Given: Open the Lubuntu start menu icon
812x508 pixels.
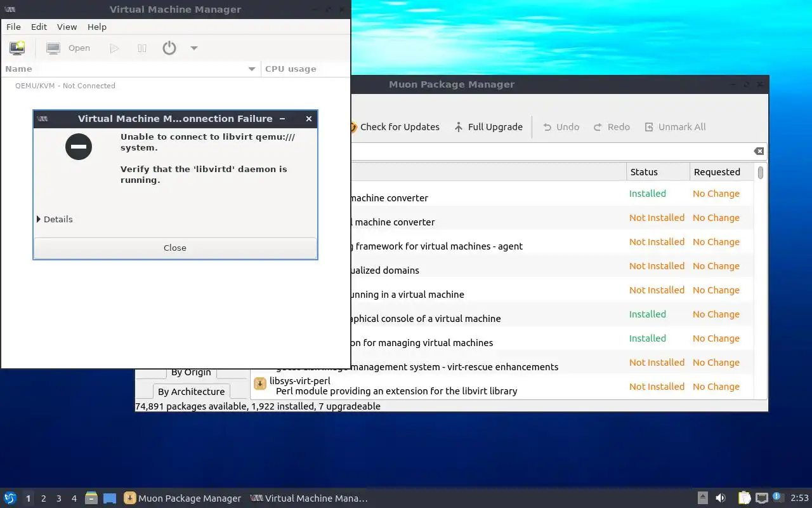Looking at the screenshot, I should coord(10,498).
